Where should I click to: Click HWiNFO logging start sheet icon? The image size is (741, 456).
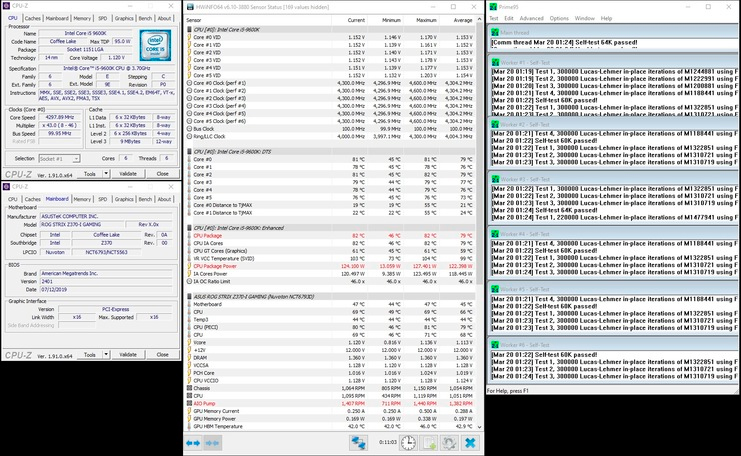[x=429, y=443]
